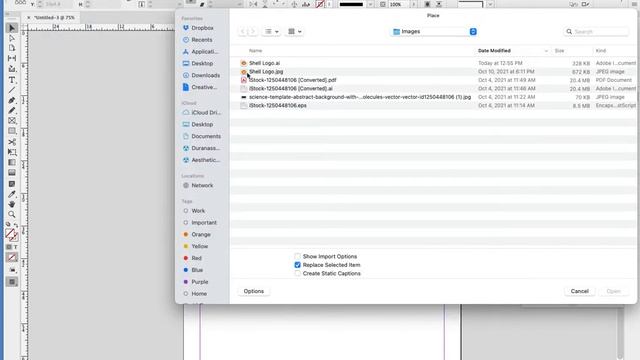Select the Pencil tool
This screenshot has width=640, height=360.
point(12,111)
